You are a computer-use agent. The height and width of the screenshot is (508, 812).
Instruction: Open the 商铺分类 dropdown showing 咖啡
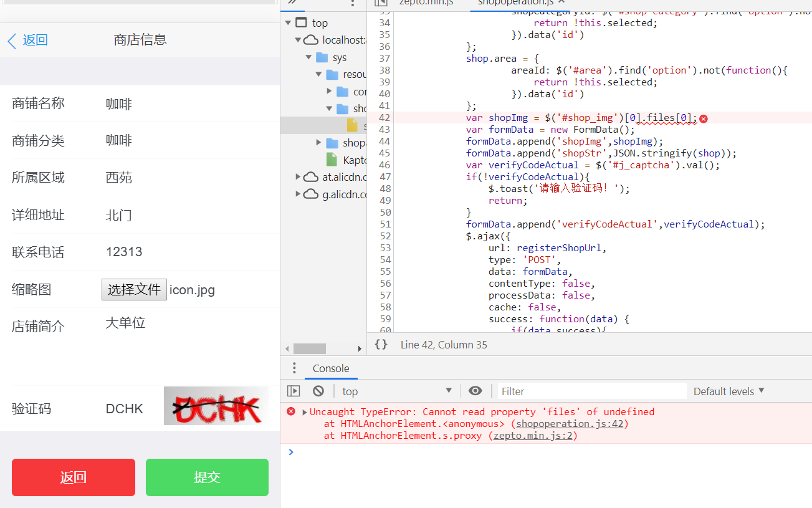coord(187,140)
